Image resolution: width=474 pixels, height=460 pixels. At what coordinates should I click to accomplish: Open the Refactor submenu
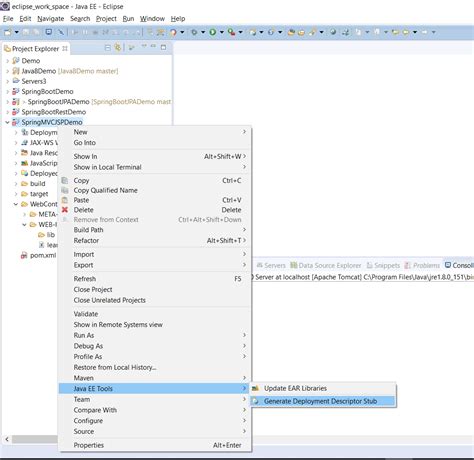click(155, 240)
